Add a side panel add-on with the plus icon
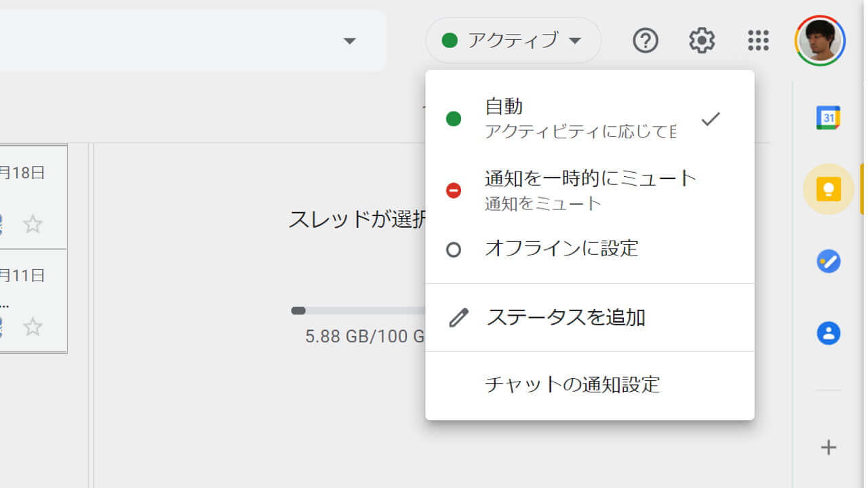 [x=828, y=447]
